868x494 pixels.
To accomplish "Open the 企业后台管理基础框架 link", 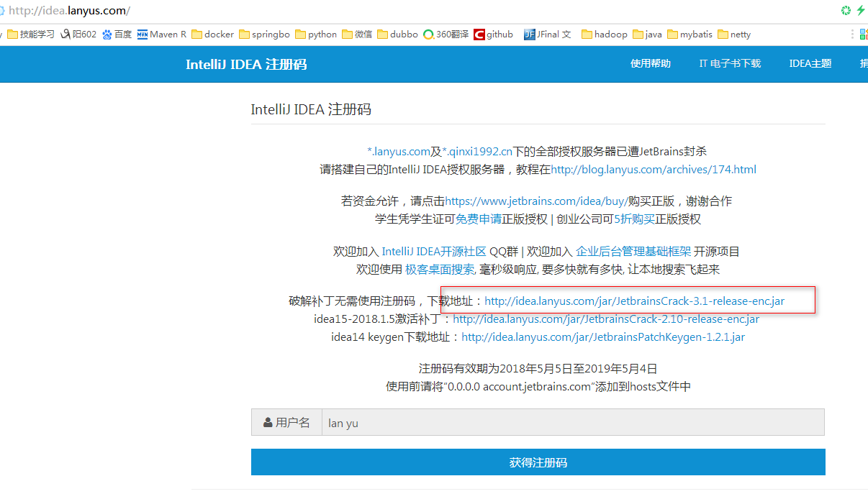I will tap(633, 251).
